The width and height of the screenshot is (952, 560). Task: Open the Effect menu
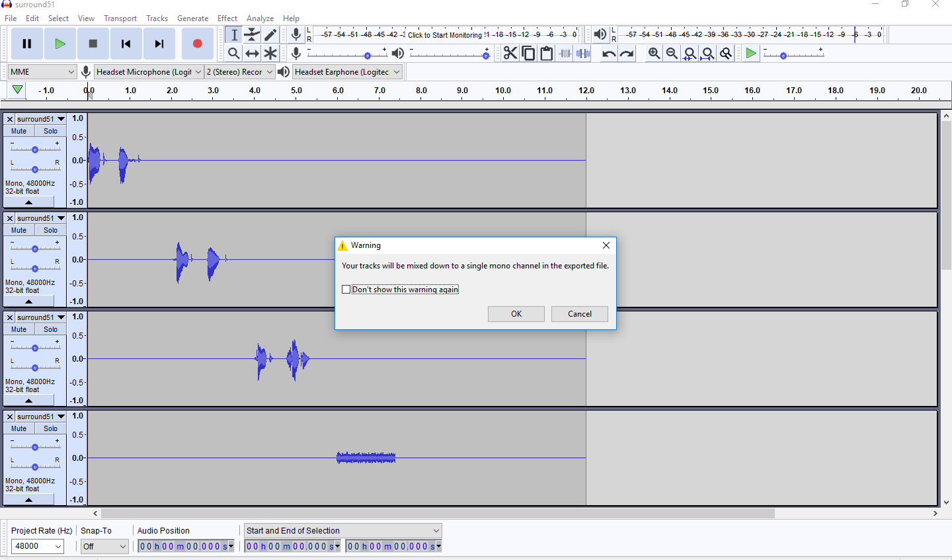pyautogui.click(x=227, y=18)
